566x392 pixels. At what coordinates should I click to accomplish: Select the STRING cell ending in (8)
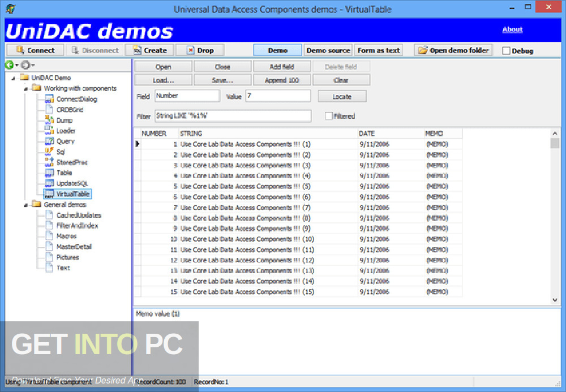click(268, 218)
